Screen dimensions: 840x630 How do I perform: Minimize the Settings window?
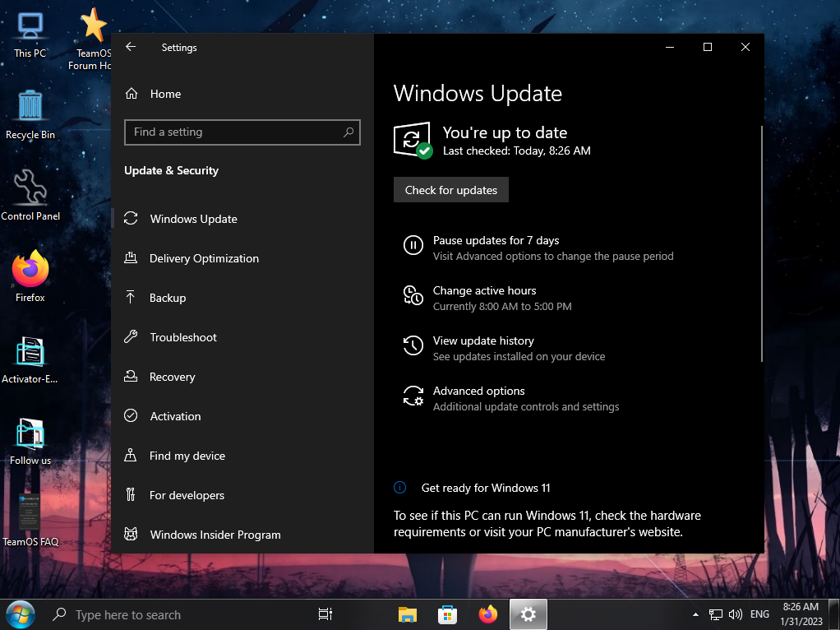pos(670,47)
